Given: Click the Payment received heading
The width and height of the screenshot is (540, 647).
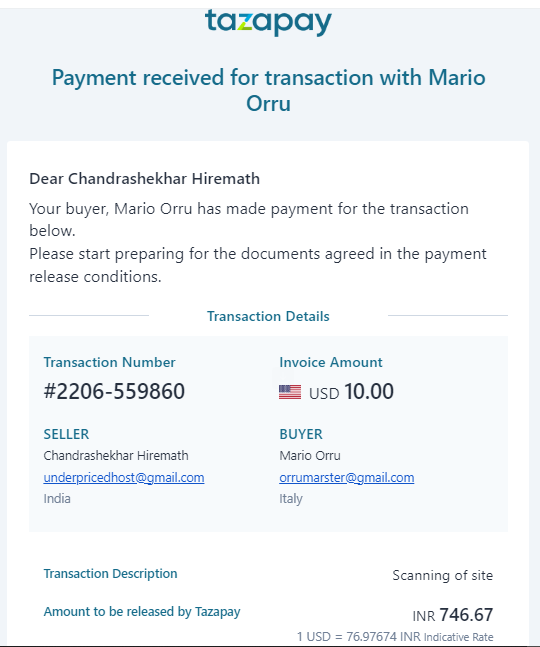Looking at the screenshot, I should 269,90.
